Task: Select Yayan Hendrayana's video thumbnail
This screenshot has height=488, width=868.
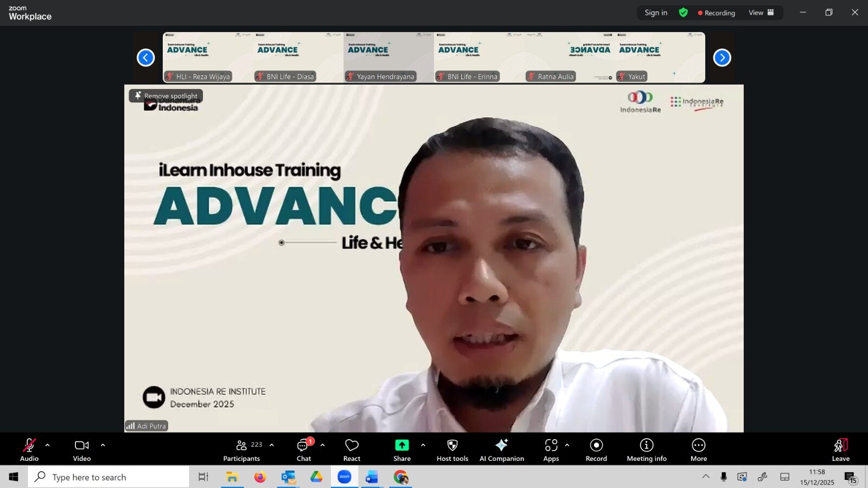Action: point(388,57)
